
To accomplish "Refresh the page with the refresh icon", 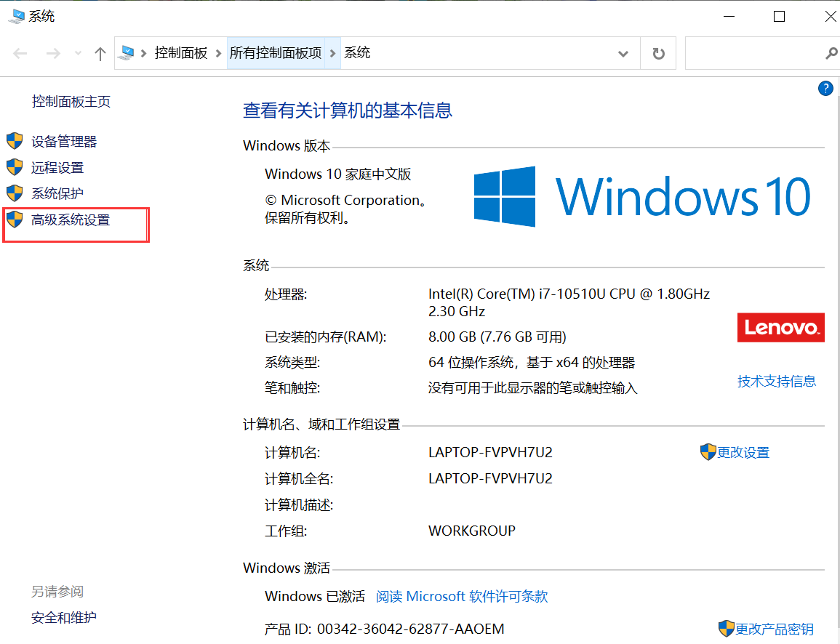I will pos(658,54).
